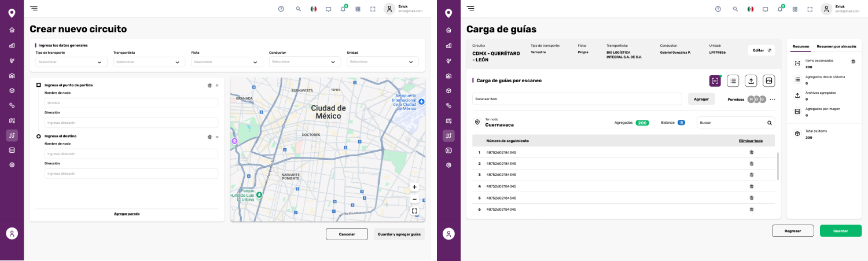This screenshot has width=868, height=261.
Task: Focus the Escanear item input field
Action: pyautogui.click(x=576, y=99)
